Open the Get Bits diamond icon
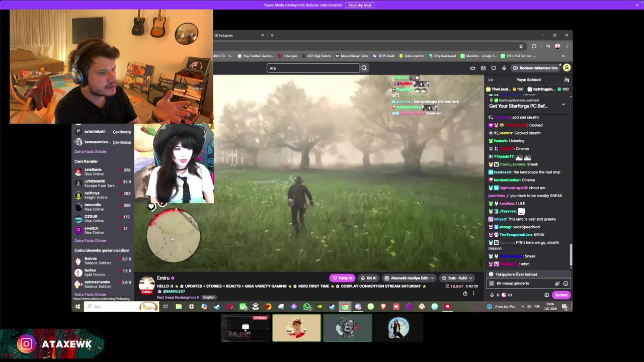Screen dimensions: 644x362 click(x=504, y=68)
